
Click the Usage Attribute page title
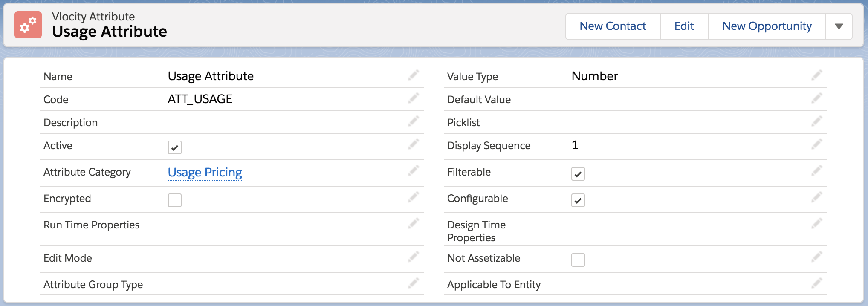point(110,32)
